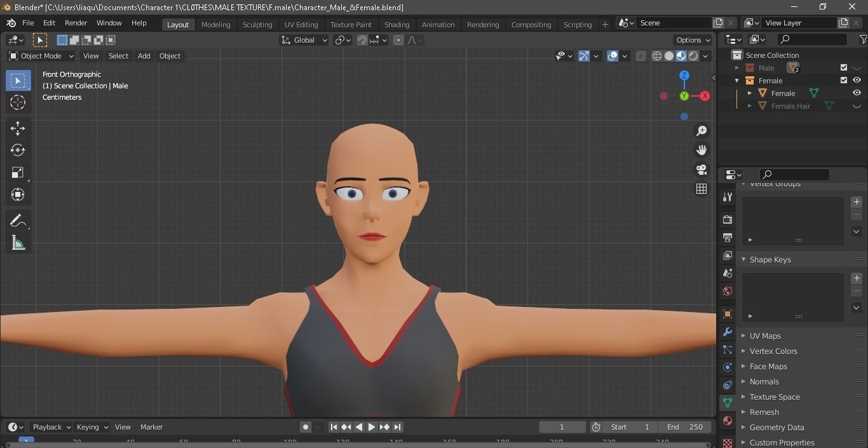Switch to the Shading workspace tab
Screen dimensions: 868x448
click(x=397, y=24)
